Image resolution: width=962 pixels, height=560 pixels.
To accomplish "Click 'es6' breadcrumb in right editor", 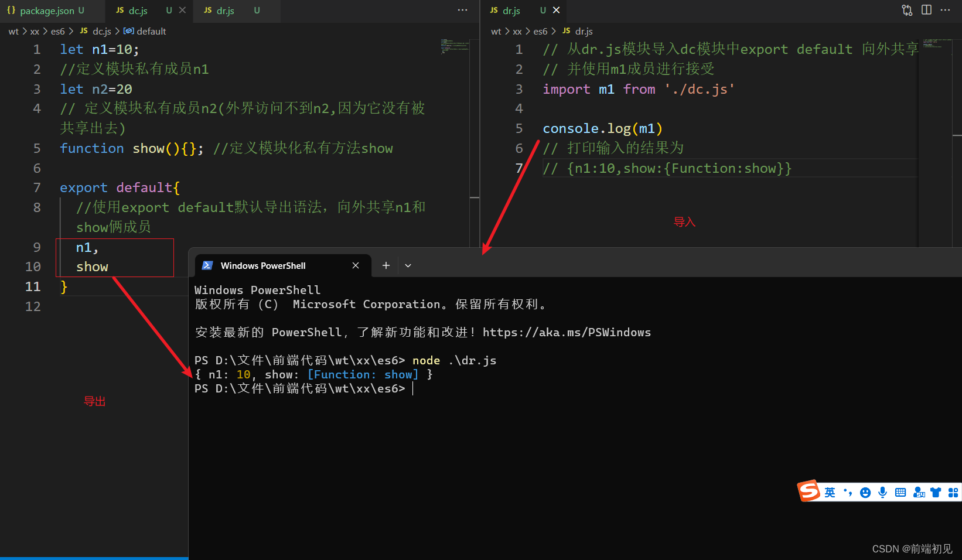I will [540, 32].
